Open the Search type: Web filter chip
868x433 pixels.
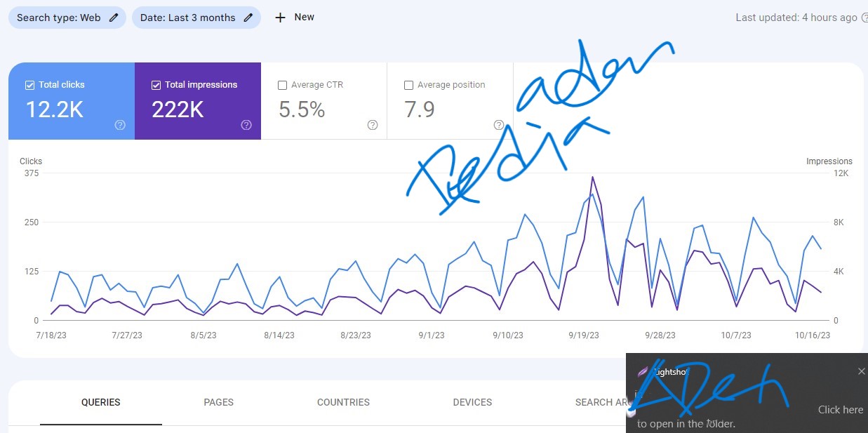(x=59, y=18)
